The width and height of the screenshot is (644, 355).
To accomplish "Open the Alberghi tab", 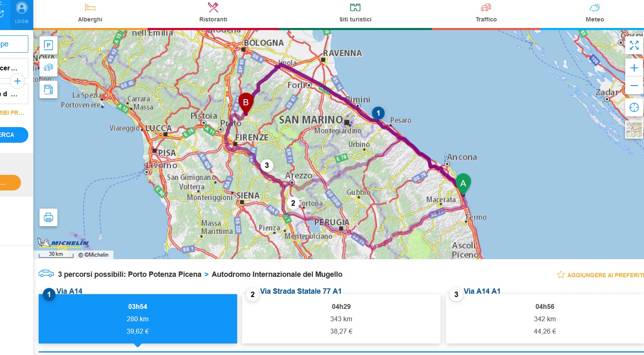I will tap(90, 13).
